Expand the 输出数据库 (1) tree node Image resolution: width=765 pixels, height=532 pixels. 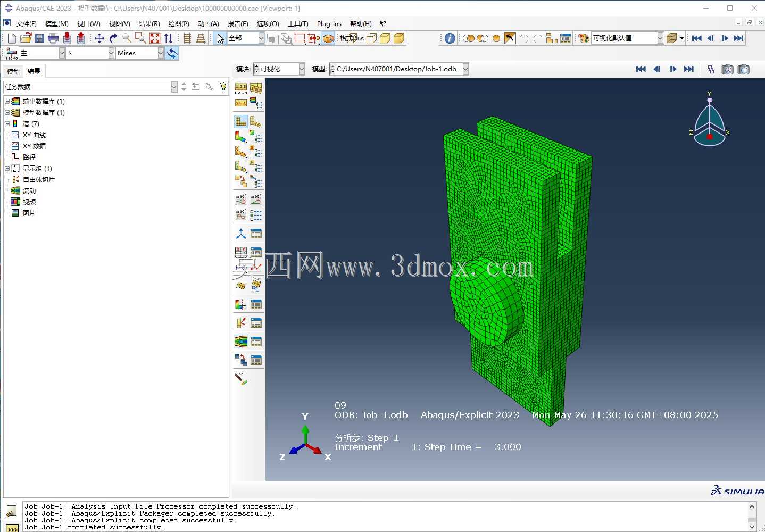7,101
